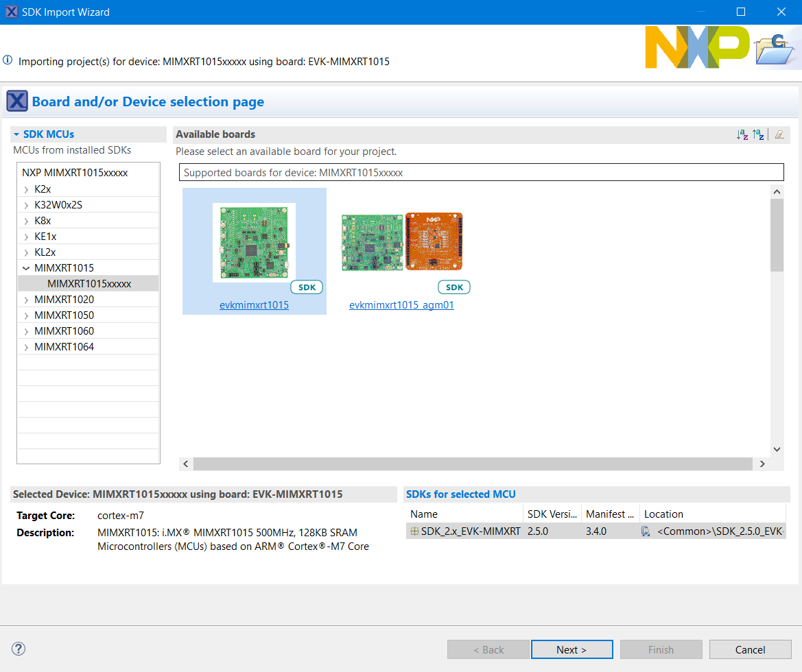Click SDK badge under evkmimxrt1015_agm01 board
The image size is (802, 672).
454,287
